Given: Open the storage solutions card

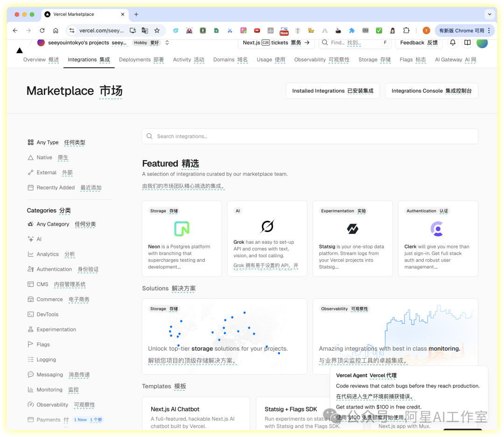Looking at the screenshot, I should pos(224,336).
